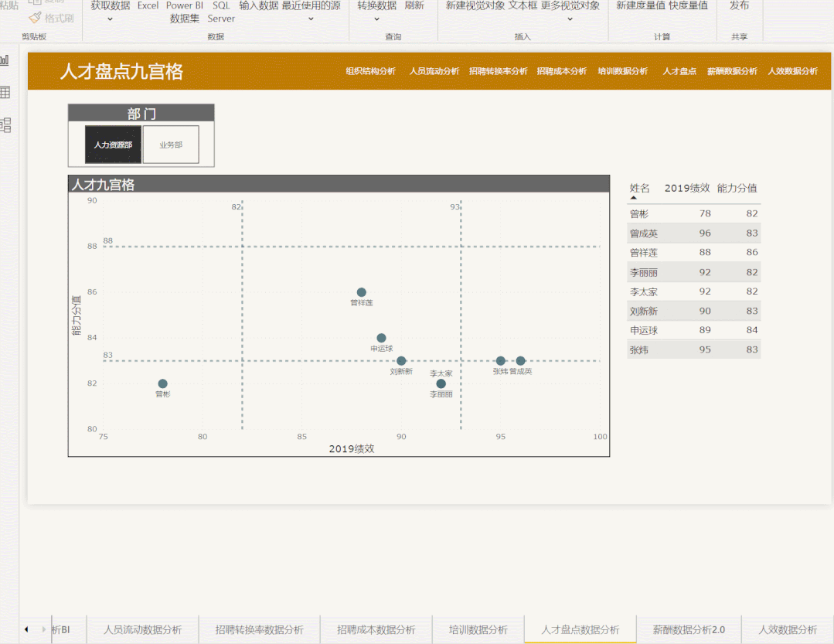834x644 pixels.
Task: Click the 曾成英 scatter data point
Action: (521, 360)
